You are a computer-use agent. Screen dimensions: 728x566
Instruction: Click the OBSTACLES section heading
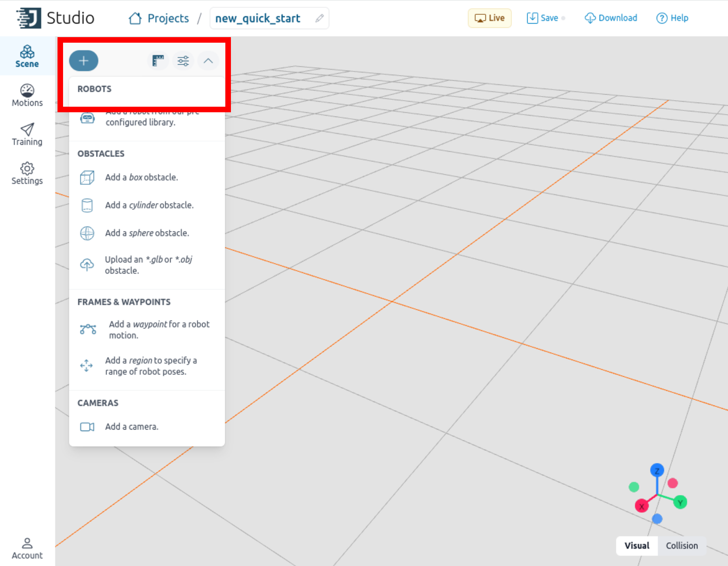(101, 154)
